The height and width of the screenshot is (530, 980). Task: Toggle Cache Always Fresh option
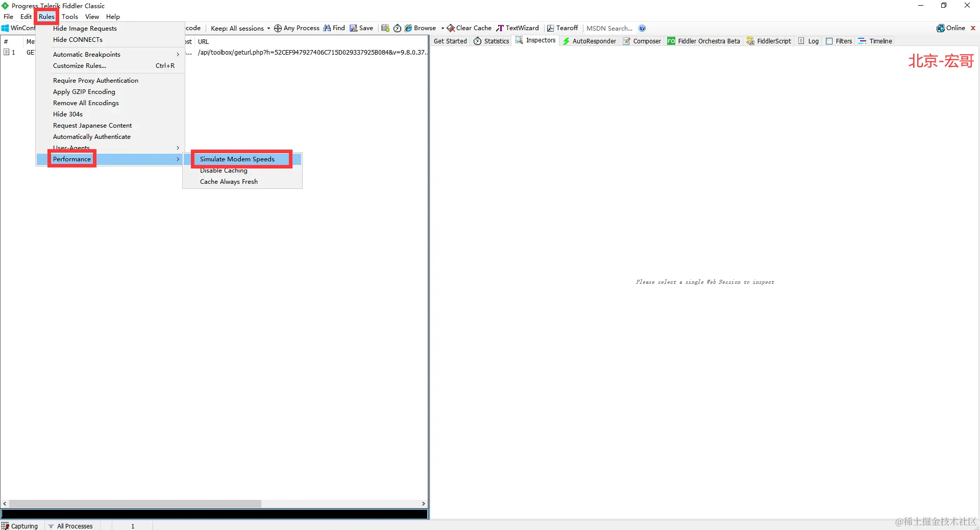[x=242, y=181]
